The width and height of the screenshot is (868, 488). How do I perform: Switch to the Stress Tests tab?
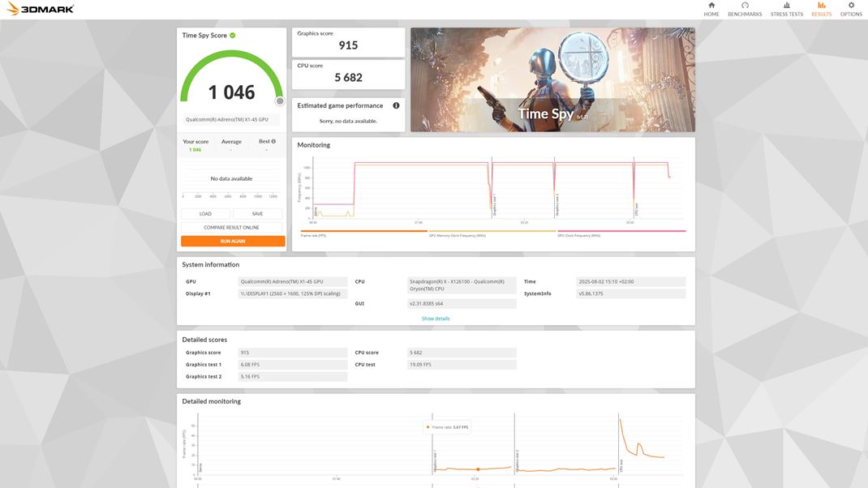(787, 10)
